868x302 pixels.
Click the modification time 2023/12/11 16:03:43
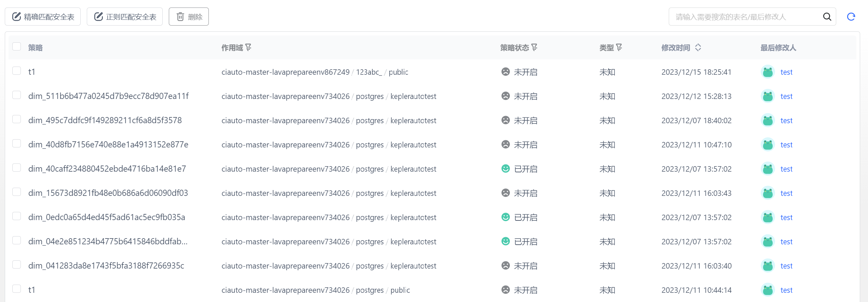pyautogui.click(x=696, y=193)
